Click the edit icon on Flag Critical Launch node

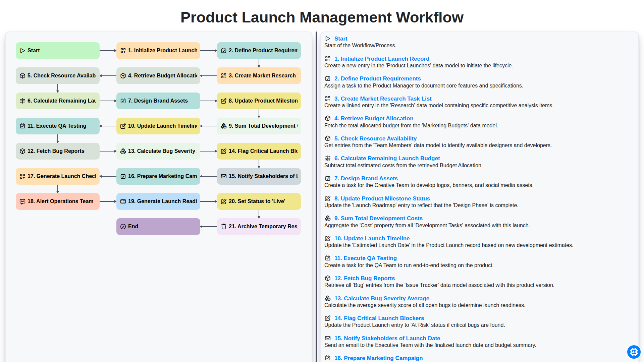point(224,151)
